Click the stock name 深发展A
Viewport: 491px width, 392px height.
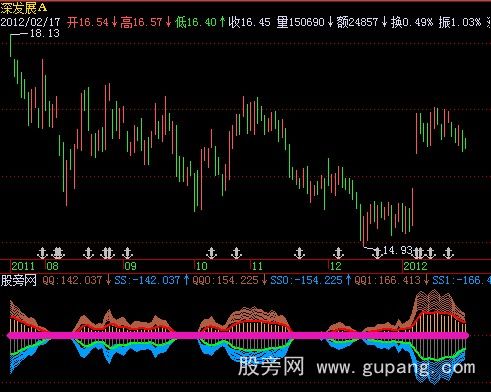point(24,8)
